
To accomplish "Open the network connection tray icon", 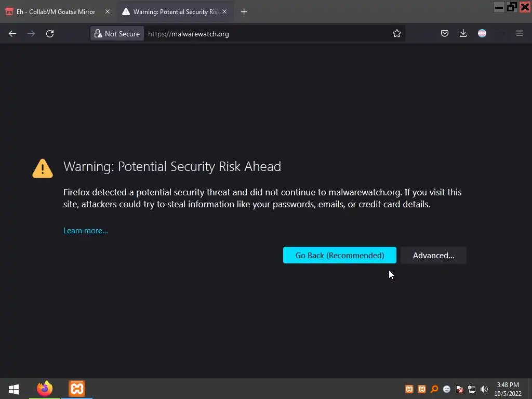I will (472, 389).
